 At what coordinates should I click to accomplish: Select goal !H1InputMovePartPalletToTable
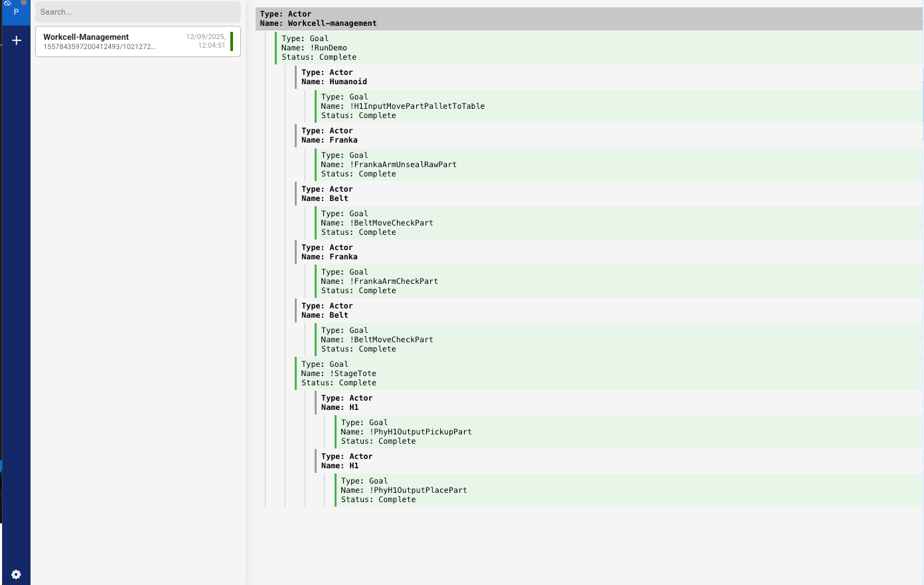(403, 106)
